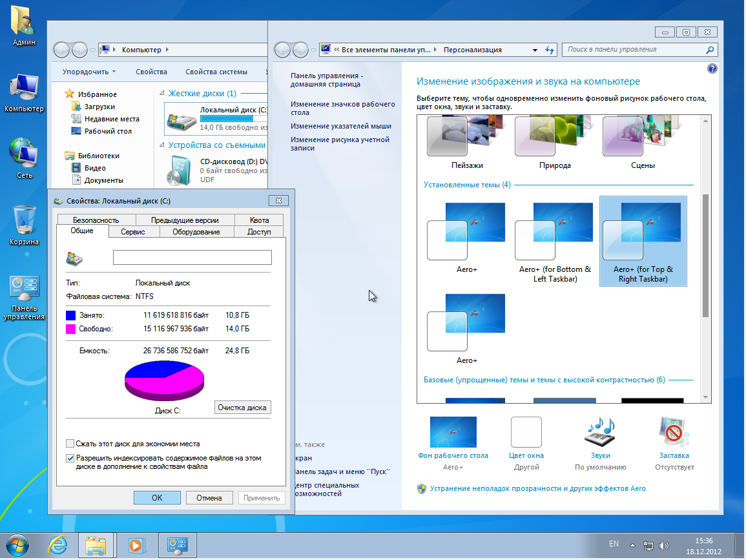Open the Компьютер desktop icon
This screenshot has width=746, height=560.
pos(24,93)
